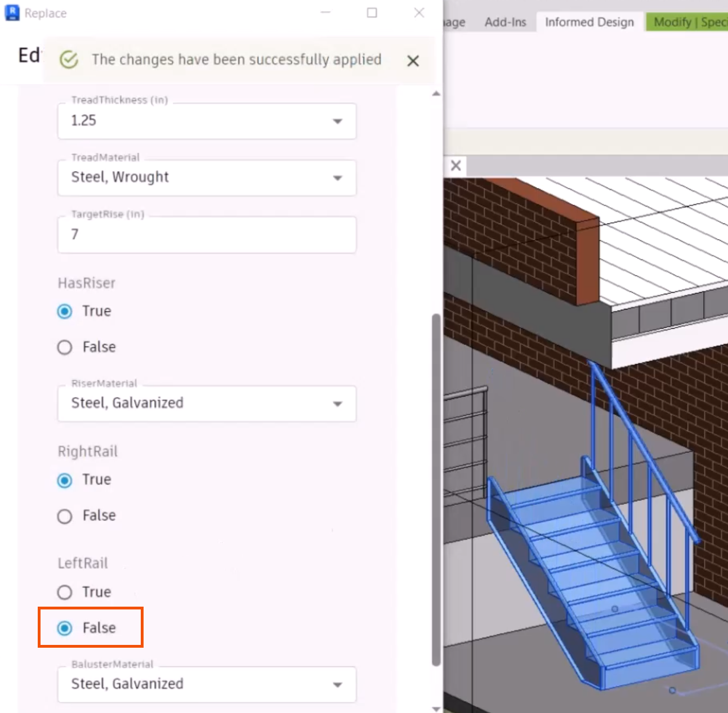
Task: Open the TreadMaterial dropdown
Action: (x=207, y=178)
